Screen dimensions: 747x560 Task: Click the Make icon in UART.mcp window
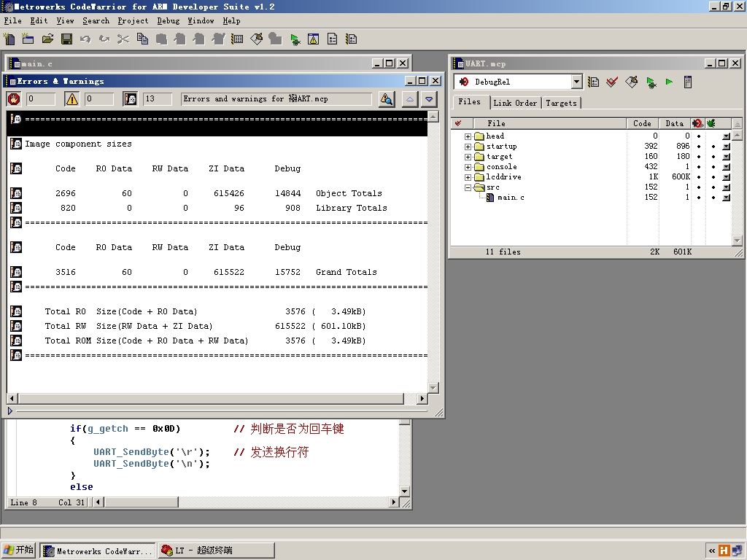[x=631, y=82]
